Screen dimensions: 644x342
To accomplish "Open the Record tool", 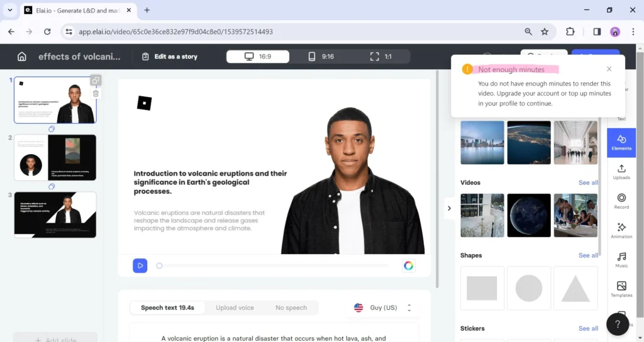I will 621,201.
